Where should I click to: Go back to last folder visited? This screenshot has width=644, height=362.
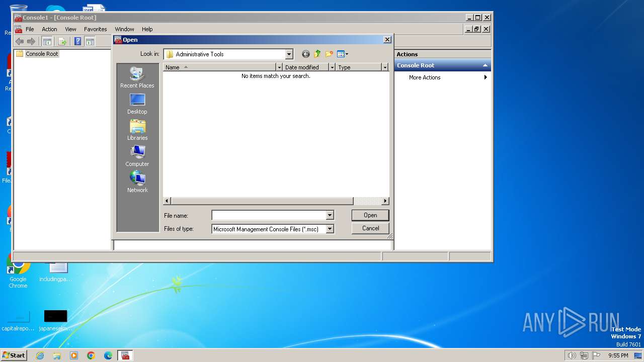[x=305, y=54]
